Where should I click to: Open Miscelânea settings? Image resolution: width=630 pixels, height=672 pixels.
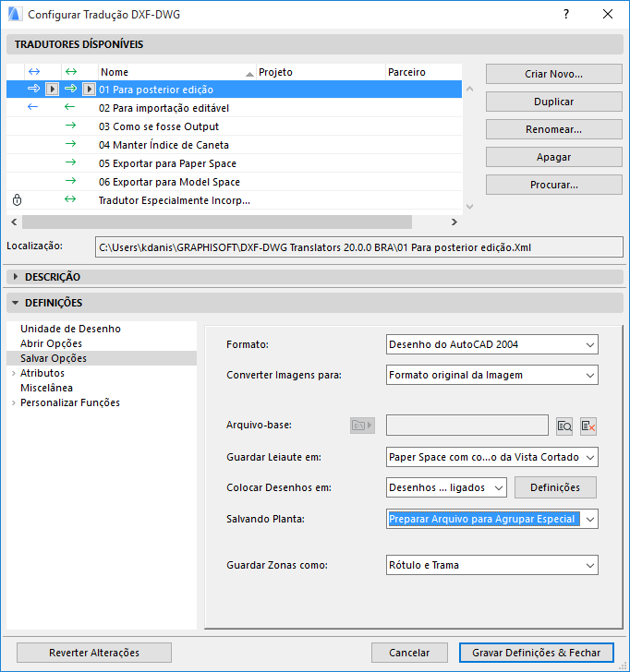click(46, 388)
